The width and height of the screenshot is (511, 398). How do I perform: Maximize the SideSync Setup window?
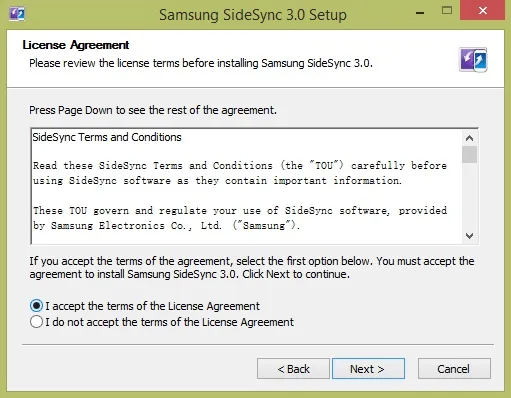pos(447,11)
